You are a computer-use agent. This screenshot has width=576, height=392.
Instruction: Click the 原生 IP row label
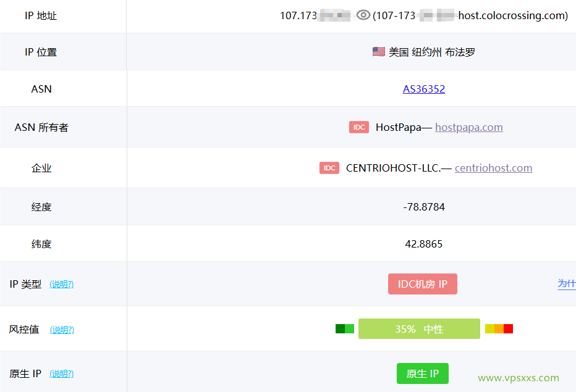(25, 373)
